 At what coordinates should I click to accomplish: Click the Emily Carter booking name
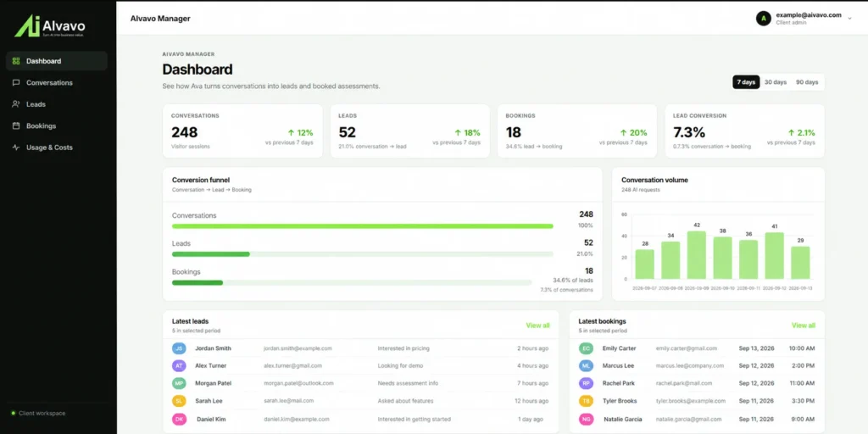coord(620,348)
